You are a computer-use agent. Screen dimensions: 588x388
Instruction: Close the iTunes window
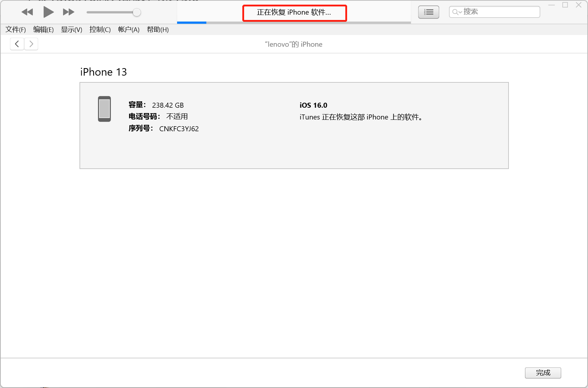[x=579, y=5]
